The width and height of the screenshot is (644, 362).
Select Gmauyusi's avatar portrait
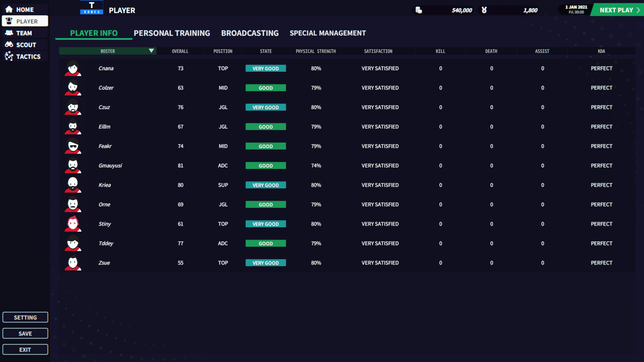[x=73, y=166]
